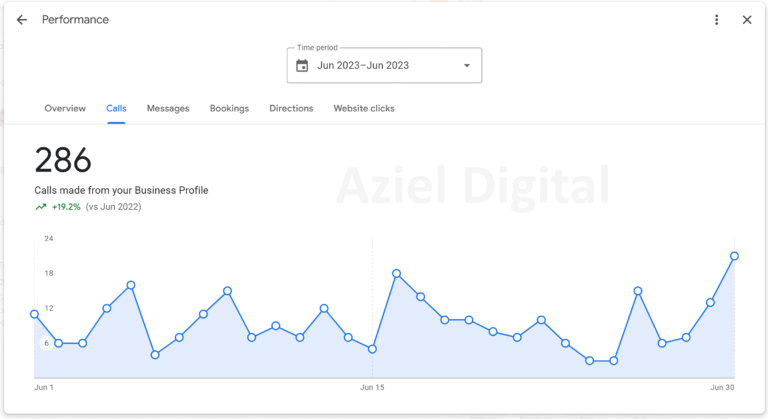This screenshot has width=768, height=419.
Task: Click the +19.2% comparison text
Action: 66,207
